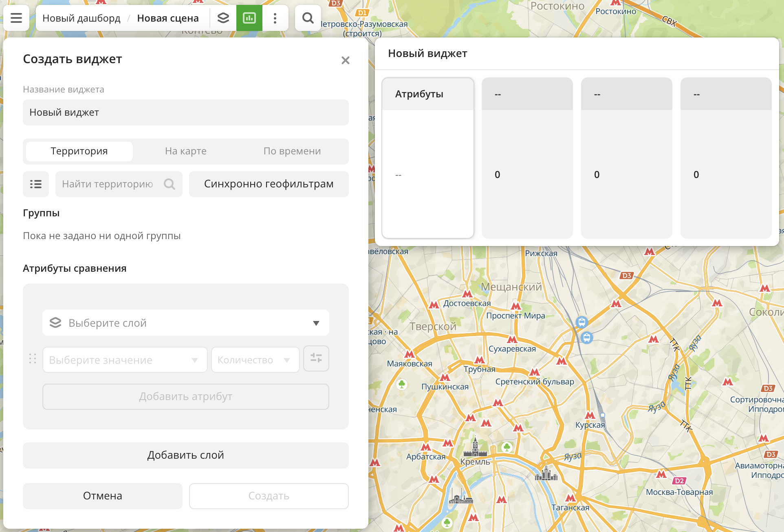The width and height of the screenshot is (784, 532).
Task: Switch to the На карте tab
Action: [186, 151]
